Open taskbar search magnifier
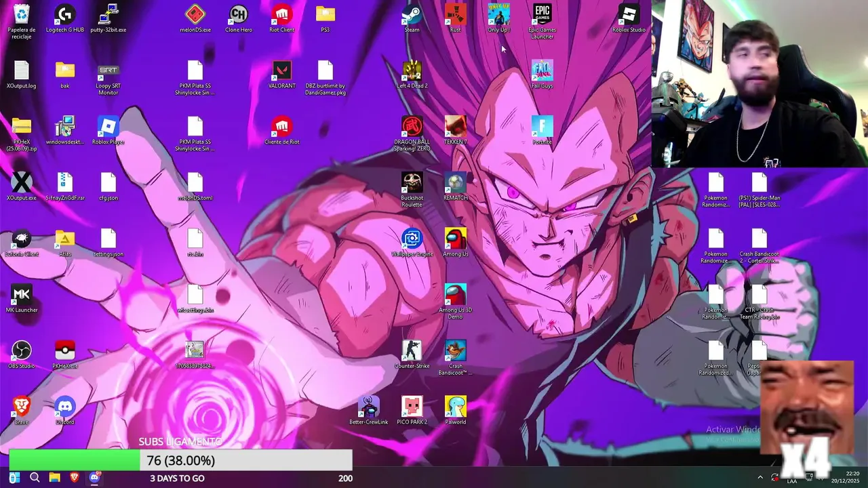Image resolution: width=868 pixels, height=488 pixels. (35, 478)
